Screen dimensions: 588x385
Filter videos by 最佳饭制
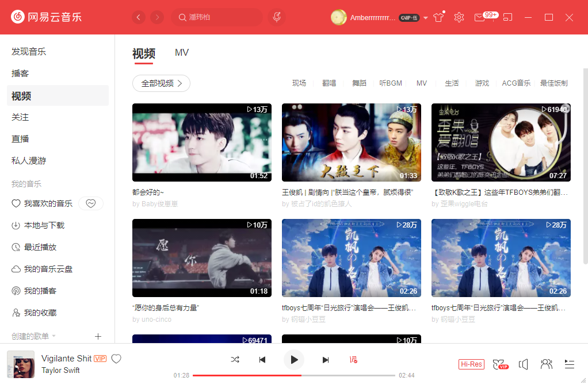click(554, 83)
